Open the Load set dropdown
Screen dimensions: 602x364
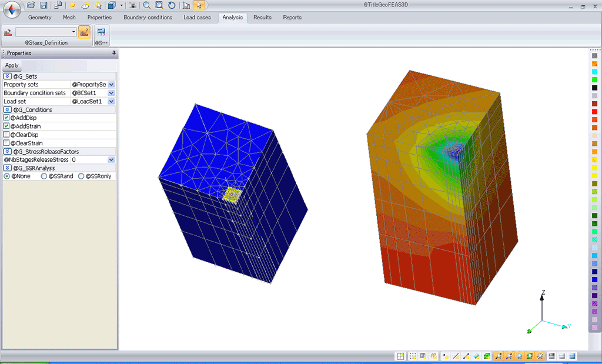(111, 101)
